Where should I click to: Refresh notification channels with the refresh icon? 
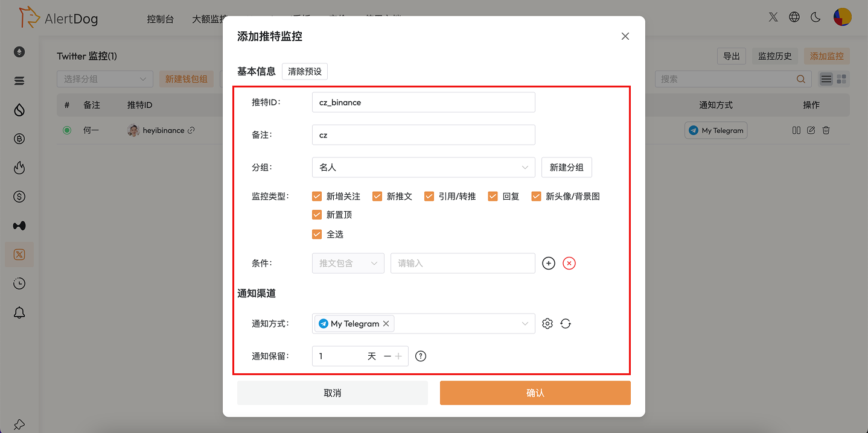pyautogui.click(x=566, y=323)
